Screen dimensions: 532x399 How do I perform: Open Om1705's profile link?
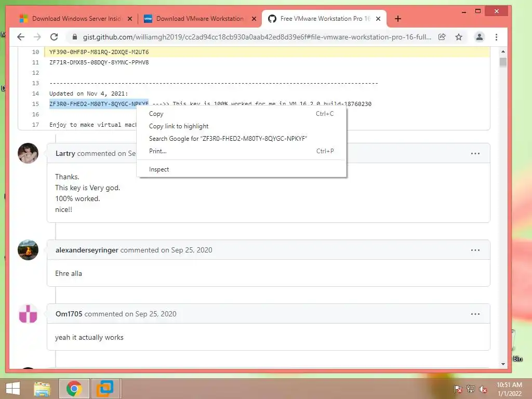(69, 314)
